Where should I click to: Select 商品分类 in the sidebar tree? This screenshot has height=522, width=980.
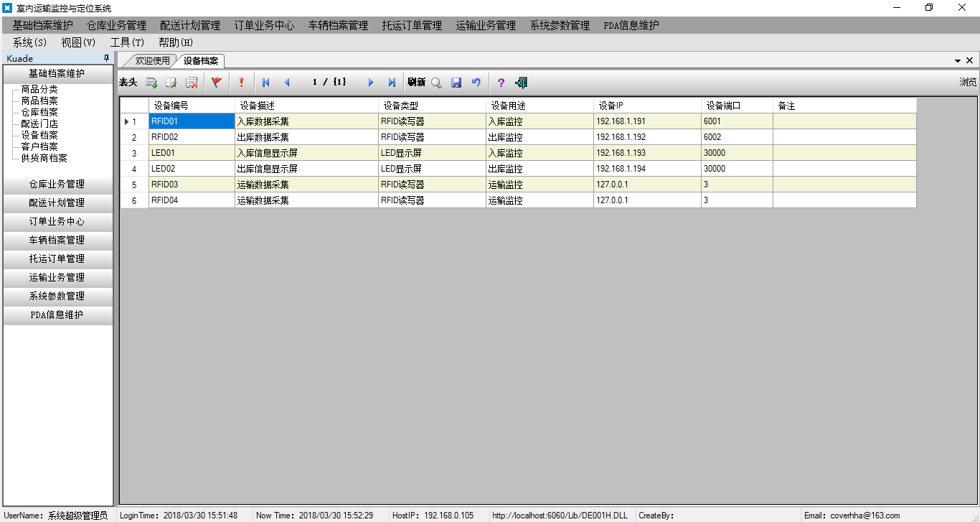click(39, 89)
